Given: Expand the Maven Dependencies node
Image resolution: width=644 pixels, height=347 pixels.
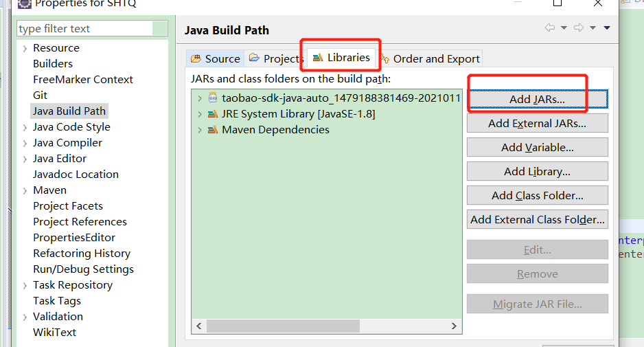Looking at the screenshot, I should click(200, 130).
